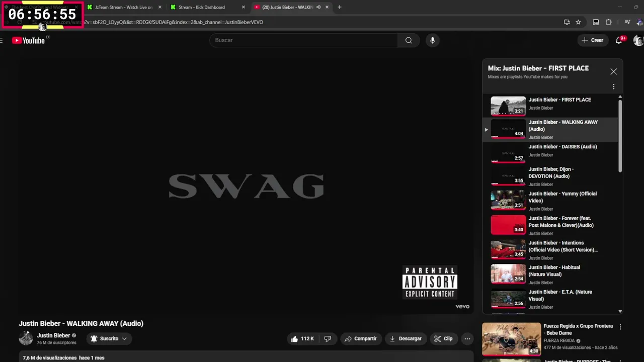Close the Kick Dashboard tab
The image size is (644, 362).
244,8
